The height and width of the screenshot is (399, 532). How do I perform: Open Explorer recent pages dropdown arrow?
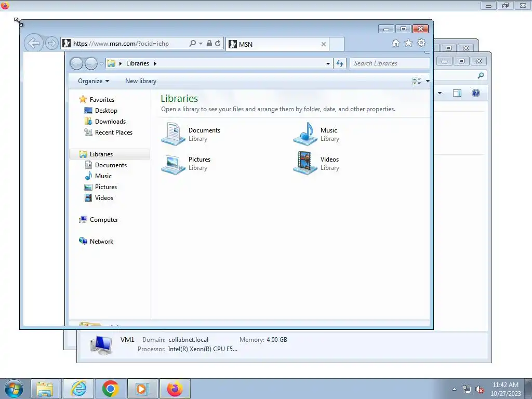pyautogui.click(x=101, y=64)
